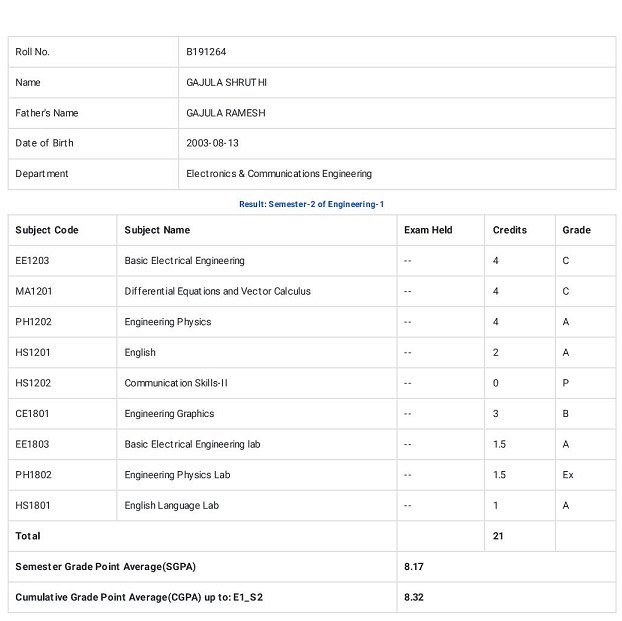Click the Grade column header
The image size is (622, 621).
(576, 230)
